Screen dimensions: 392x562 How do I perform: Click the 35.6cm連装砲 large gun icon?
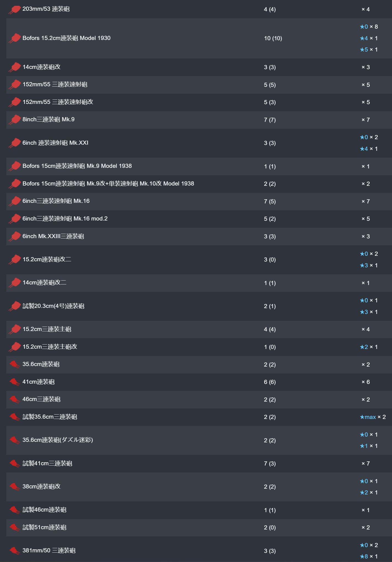pyautogui.click(x=15, y=364)
